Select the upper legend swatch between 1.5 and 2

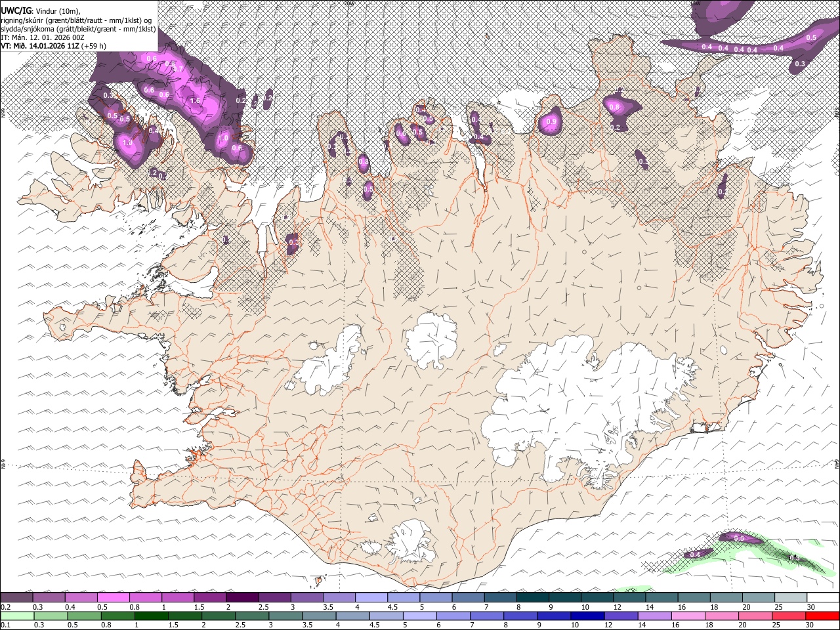click(x=209, y=598)
